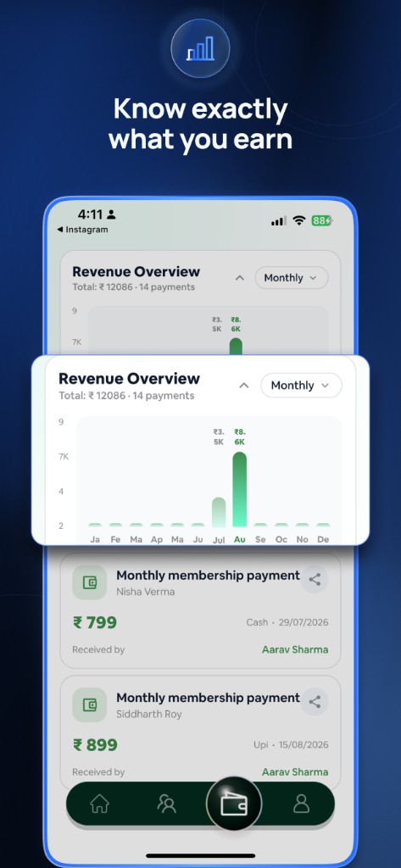This screenshot has height=868, width=401.
Task: Click the Oc month label on chart axis
Action: click(281, 539)
